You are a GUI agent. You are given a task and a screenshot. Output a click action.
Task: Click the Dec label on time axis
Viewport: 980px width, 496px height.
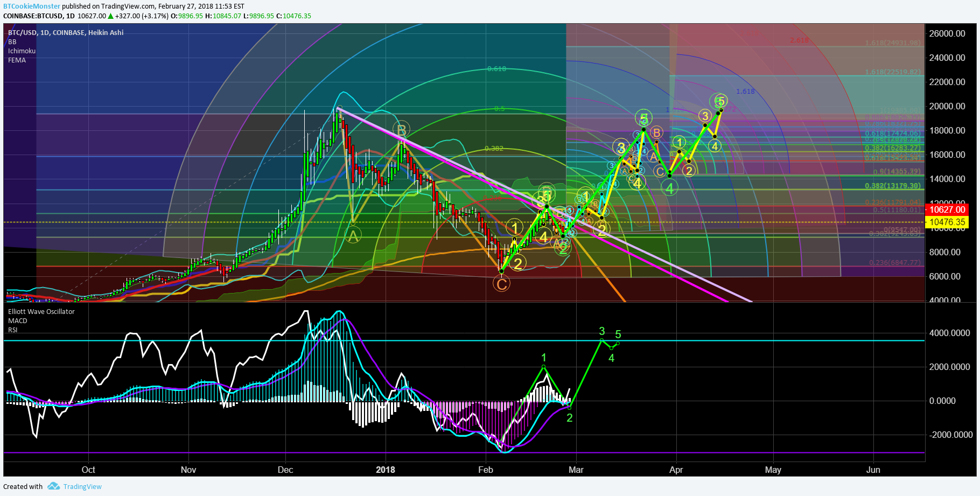click(x=285, y=470)
